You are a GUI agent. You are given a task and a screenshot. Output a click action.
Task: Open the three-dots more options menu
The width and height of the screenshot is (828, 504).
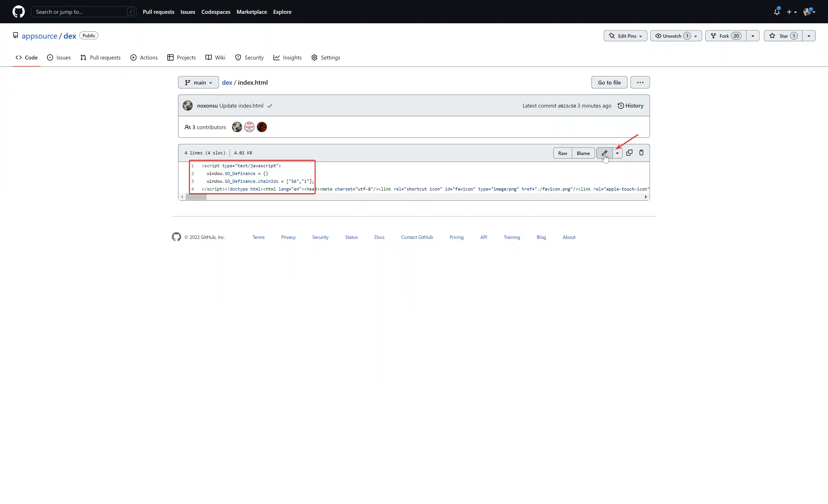pyautogui.click(x=640, y=82)
